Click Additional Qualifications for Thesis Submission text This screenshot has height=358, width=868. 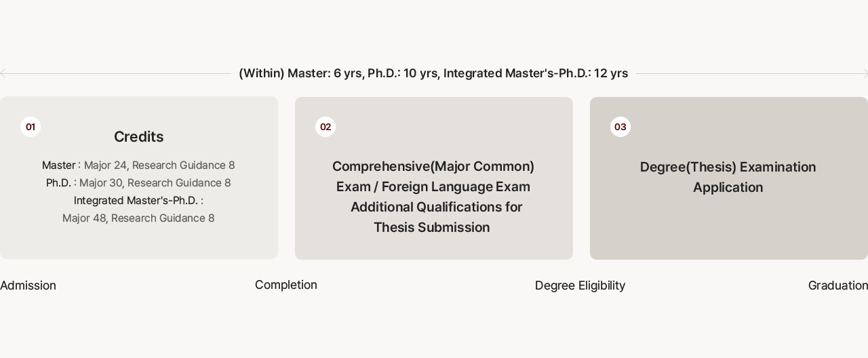click(436, 207)
